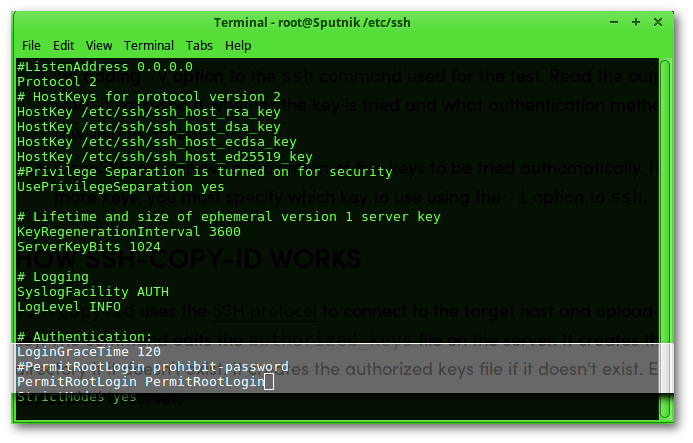Screen dimensions: 693x443
Task: Click the LoginGraceTime 120 line
Action: [89, 352]
